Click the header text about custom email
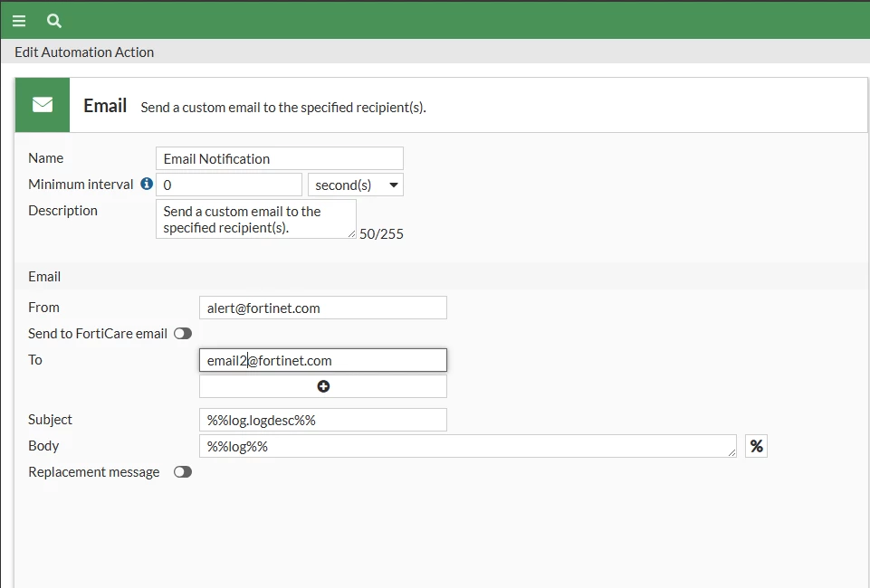870x588 pixels. [x=283, y=108]
